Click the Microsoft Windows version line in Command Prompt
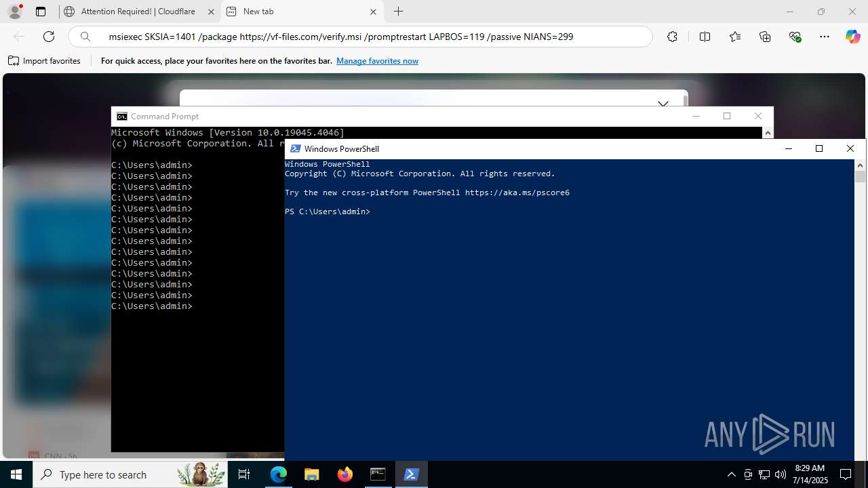 click(228, 133)
